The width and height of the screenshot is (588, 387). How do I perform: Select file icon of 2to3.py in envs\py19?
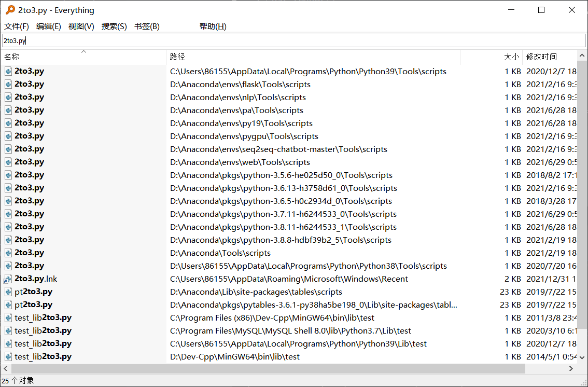click(x=8, y=123)
